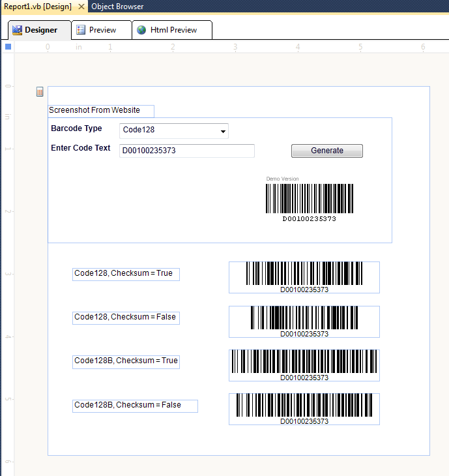The height and width of the screenshot is (476, 449).
Task: Switch to the Designer tab
Action: [40, 30]
